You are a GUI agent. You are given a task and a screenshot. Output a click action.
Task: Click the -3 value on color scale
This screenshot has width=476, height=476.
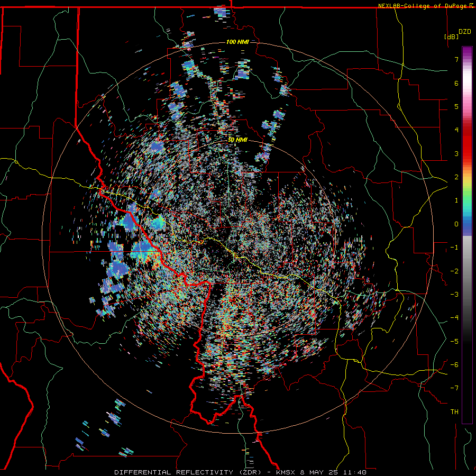coord(454,295)
